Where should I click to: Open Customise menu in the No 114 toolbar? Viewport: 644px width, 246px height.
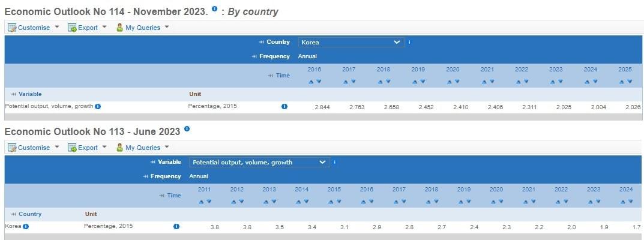(x=34, y=28)
